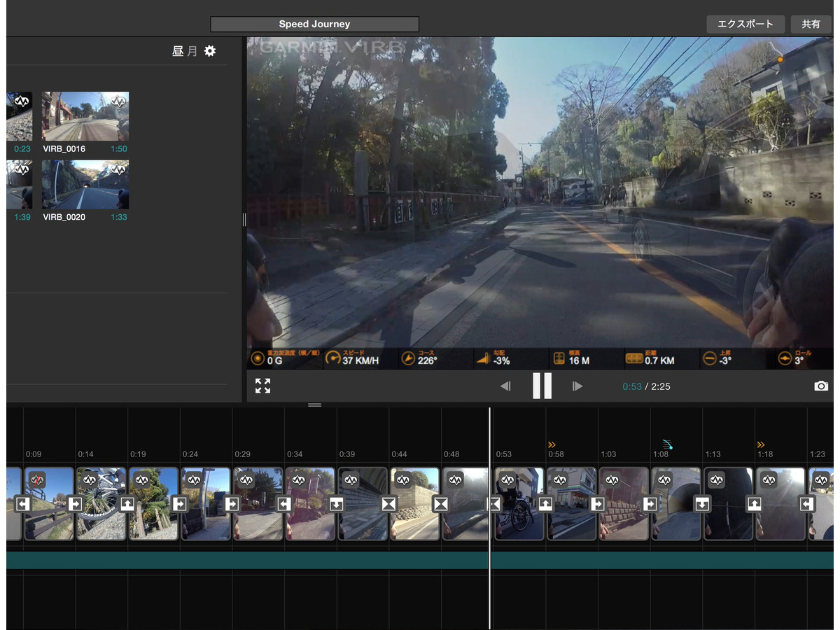
Task: Select the 16 M elevation gauge overlay
Action: [571, 358]
